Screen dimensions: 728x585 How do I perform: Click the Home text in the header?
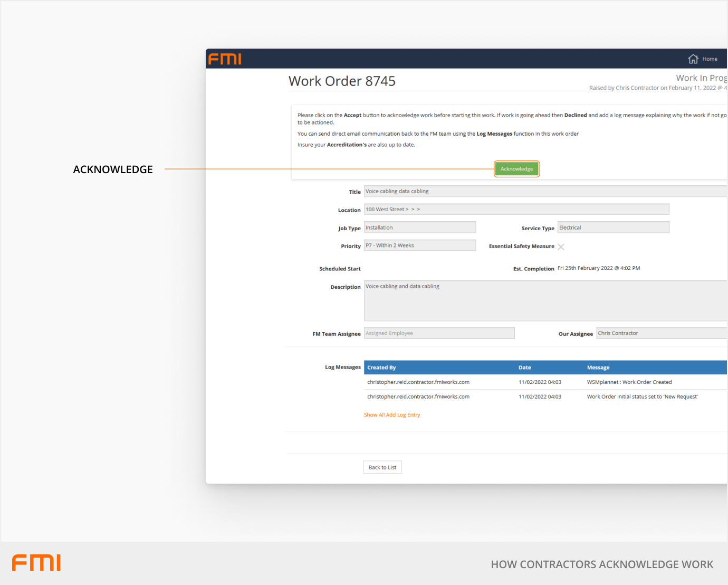point(710,59)
